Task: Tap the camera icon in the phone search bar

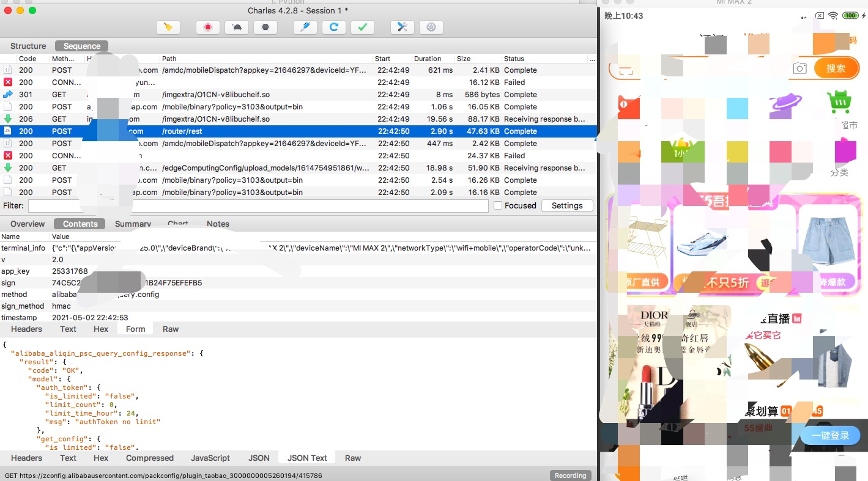Action: [x=799, y=68]
